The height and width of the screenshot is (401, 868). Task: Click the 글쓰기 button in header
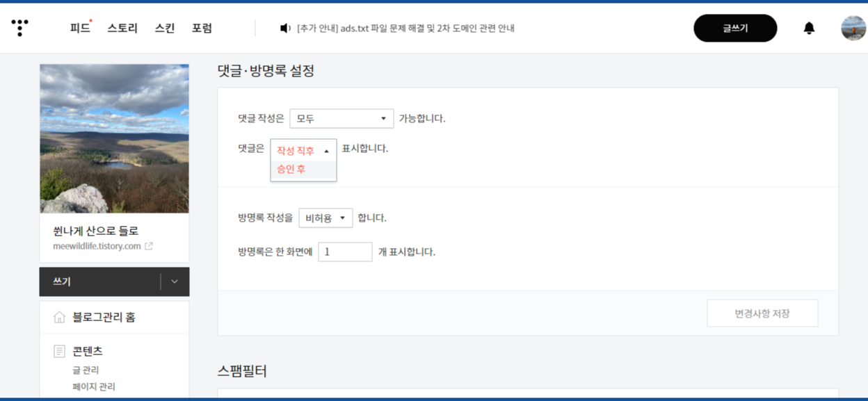click(x=735, y=28)
